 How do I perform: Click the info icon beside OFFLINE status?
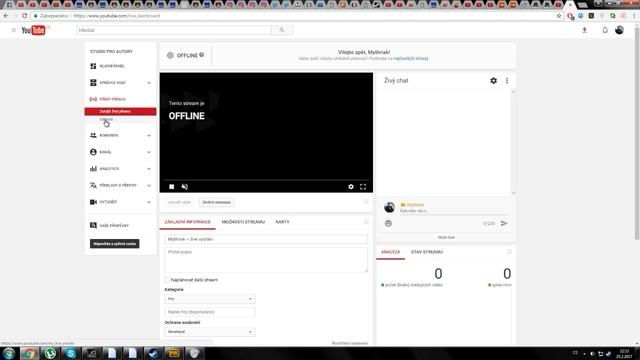coord(202,55)
